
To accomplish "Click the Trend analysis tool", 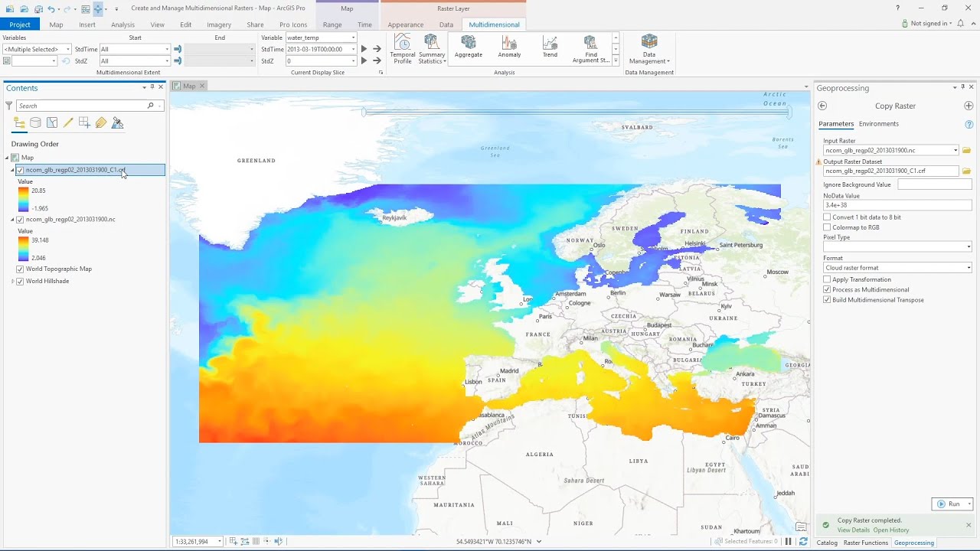I will (x=550, y=47).
